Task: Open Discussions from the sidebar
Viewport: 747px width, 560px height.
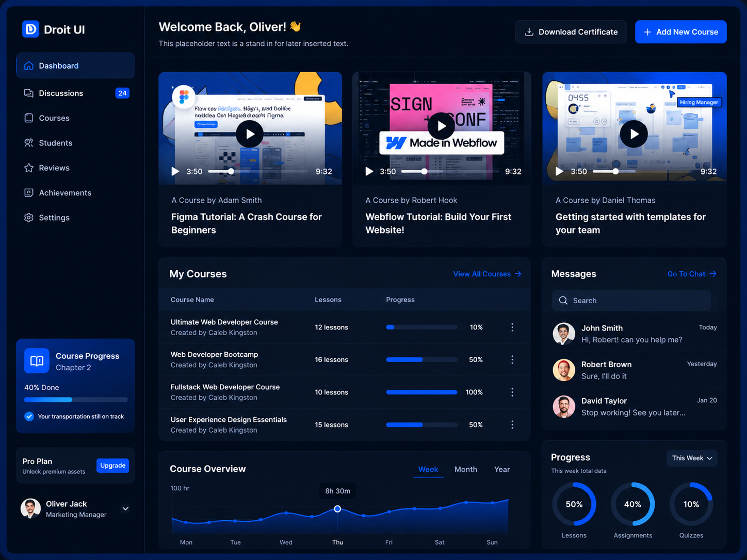Action: [x=75, y=93]
